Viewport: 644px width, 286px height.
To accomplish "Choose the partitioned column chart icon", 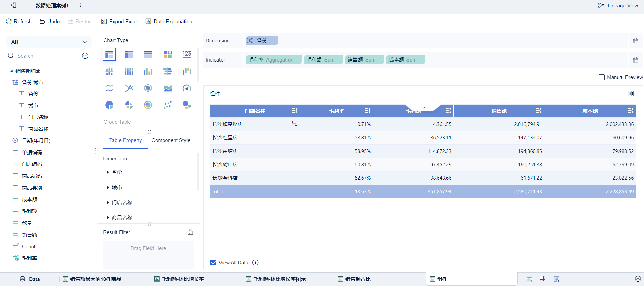I will click(109, 71).
